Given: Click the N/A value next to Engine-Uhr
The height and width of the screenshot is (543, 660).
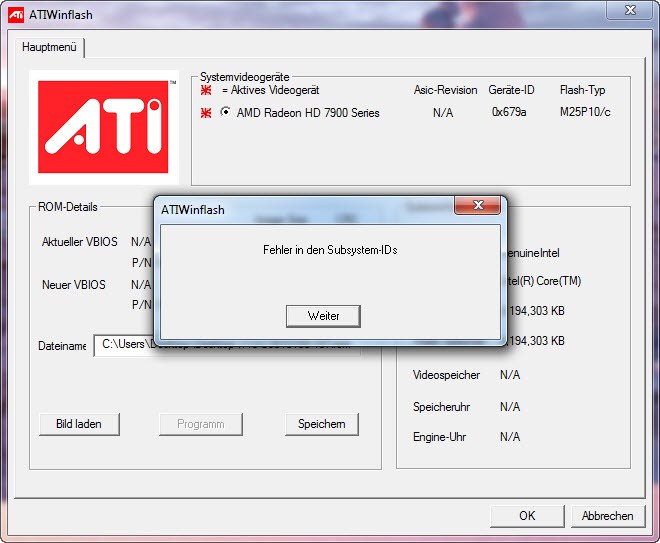Looking at the screenshot, I should (x=510, y=437).
